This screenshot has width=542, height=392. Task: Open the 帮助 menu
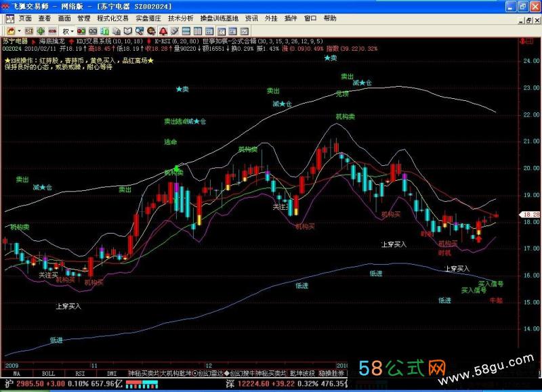click(x=330, y=18)
